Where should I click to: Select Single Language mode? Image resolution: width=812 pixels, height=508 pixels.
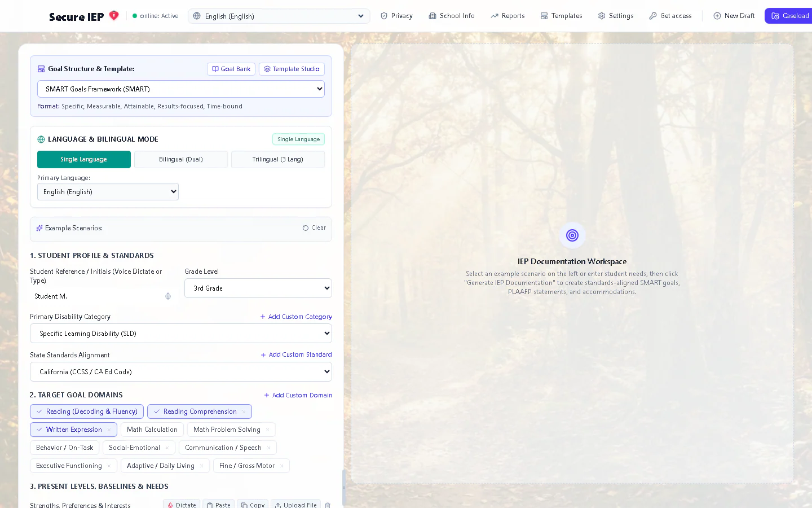pos(84,159)
